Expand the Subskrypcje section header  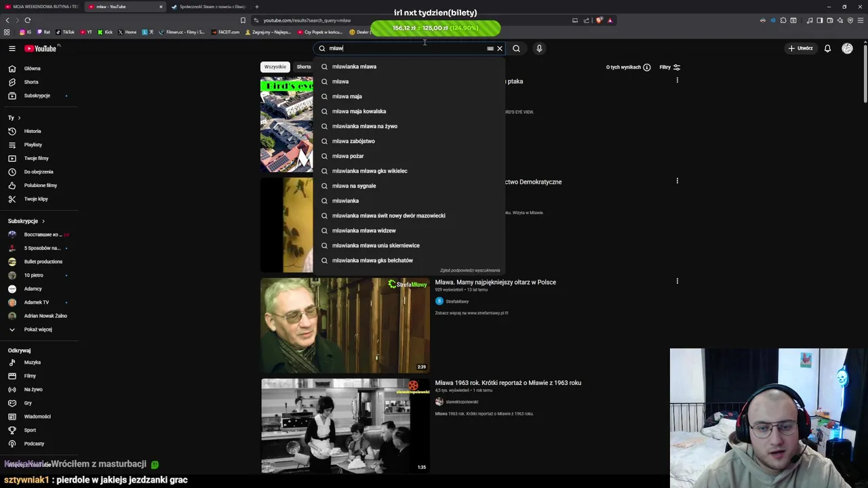pyautogui.click(x=26, y=221)
